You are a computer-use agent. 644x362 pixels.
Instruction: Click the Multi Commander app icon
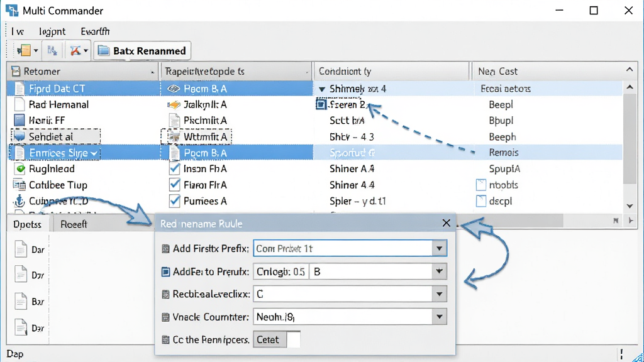(x=12, y=10)
